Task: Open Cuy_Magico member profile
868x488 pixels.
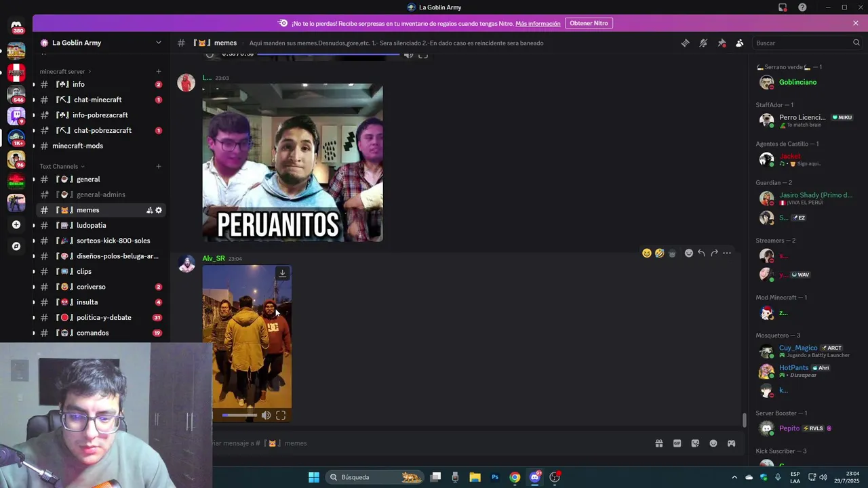Action: [x=807, y=351]
